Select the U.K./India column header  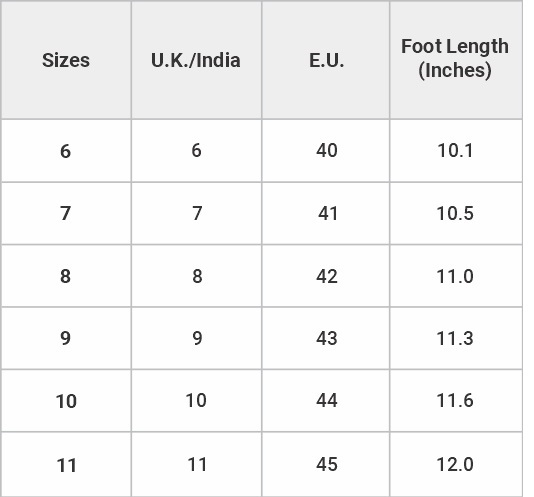coord(196,61)
